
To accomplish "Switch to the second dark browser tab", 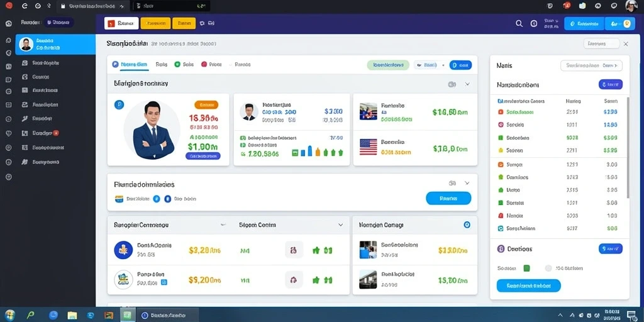I will click(171, 6).
